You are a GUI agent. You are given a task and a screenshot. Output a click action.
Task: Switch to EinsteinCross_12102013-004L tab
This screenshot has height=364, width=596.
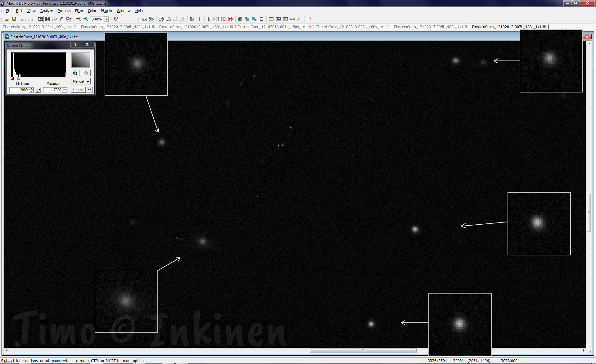pyautogui.click(x=40, y=27)
